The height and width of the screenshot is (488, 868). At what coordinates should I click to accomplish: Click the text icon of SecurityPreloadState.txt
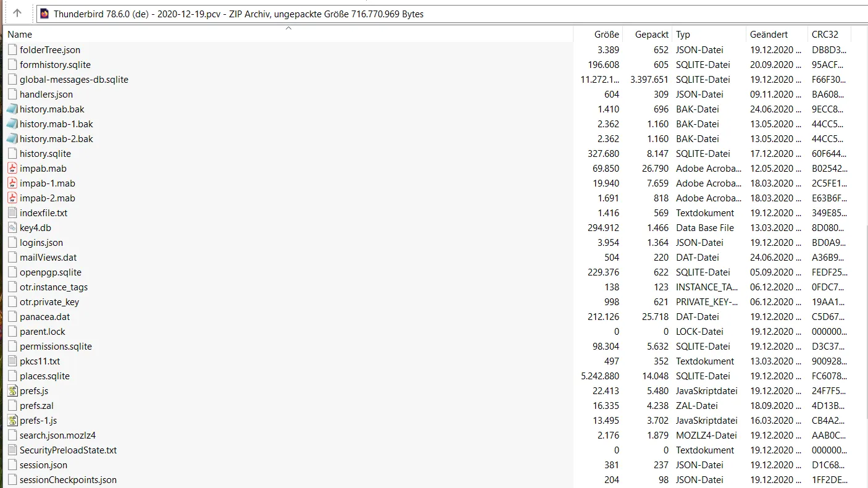(x=12, y=450)
